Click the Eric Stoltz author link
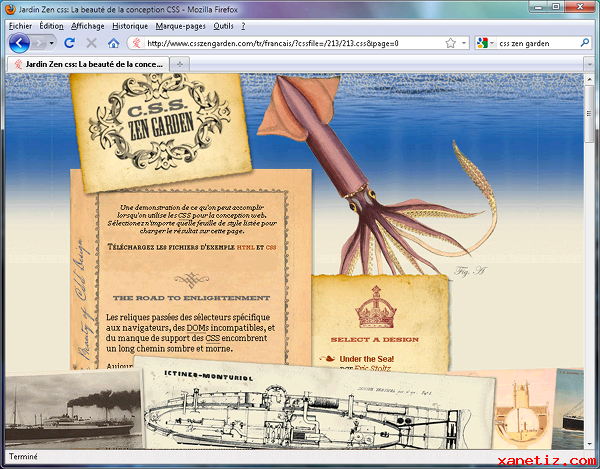The width and height of the screenshot is (600, 469). tap(372, 368)
